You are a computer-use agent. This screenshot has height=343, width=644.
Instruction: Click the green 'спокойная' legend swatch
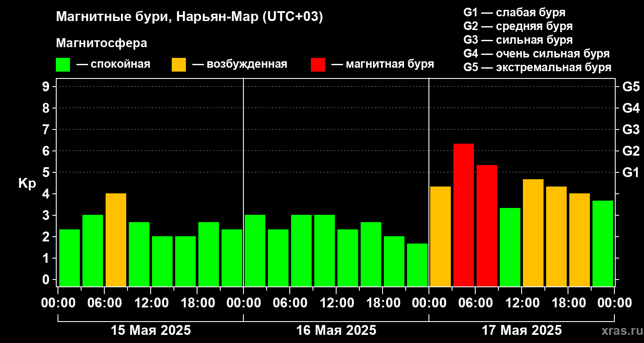coord(63,65)
